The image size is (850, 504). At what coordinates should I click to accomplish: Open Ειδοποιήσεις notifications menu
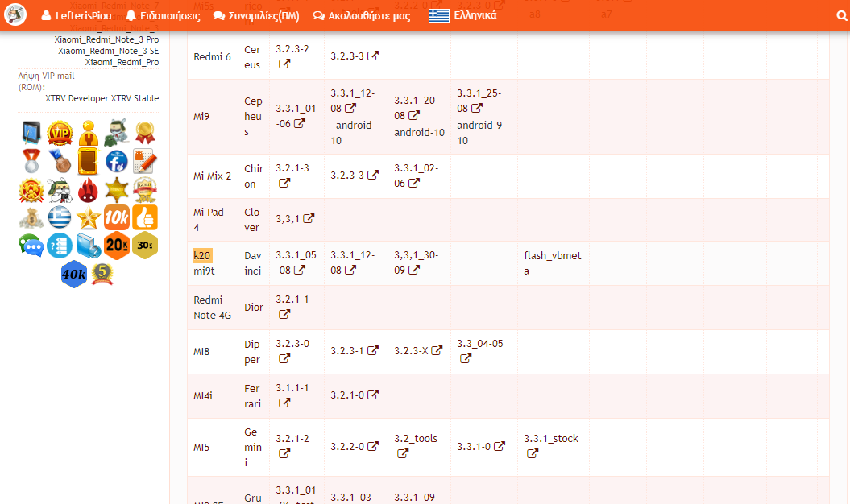[164, 15]
